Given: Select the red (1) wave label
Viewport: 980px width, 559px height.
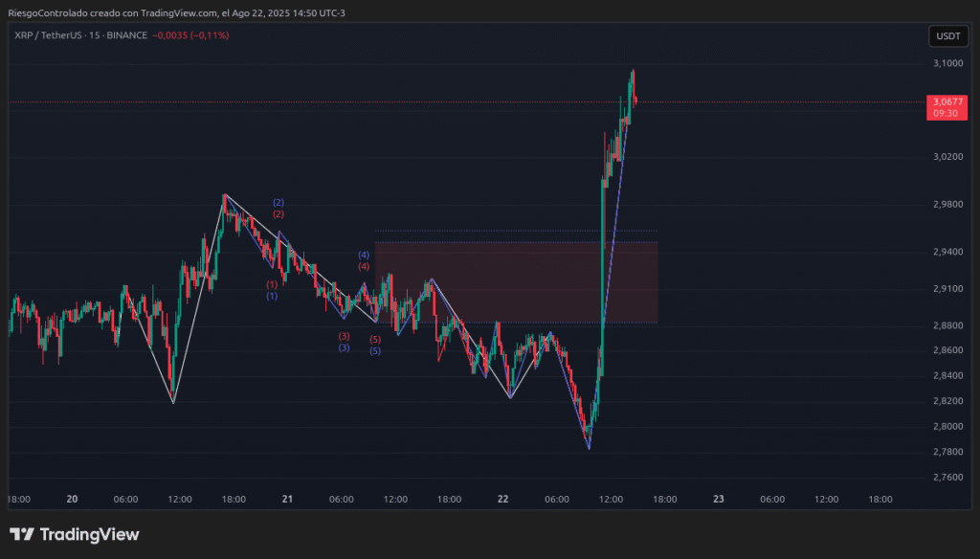Looking at the screenshot, I should click(x=272, y=284).
